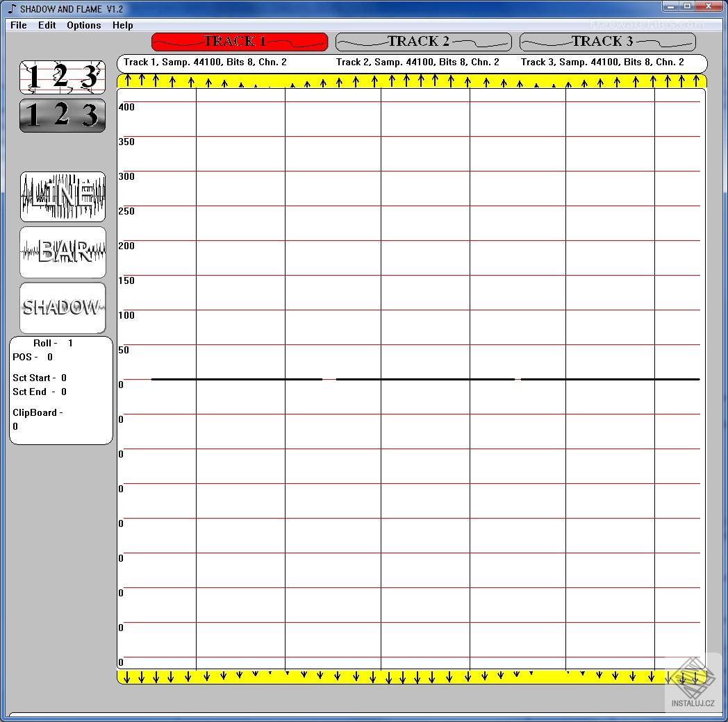
Task: Click the metallic gray 1 2 3 icon
Action: point(63,115)
